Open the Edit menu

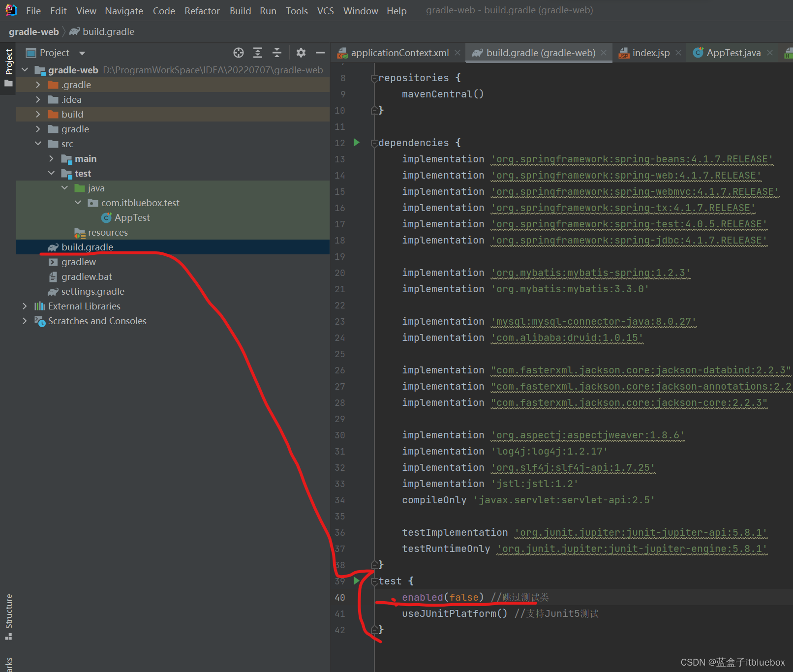[x=58, y=11]
